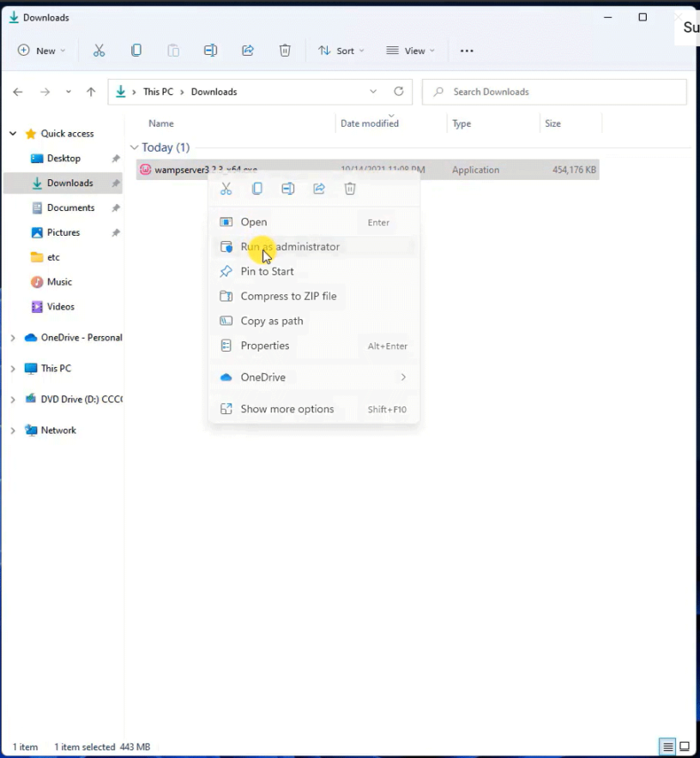Click the Search Downloads field

click(554, 92)
